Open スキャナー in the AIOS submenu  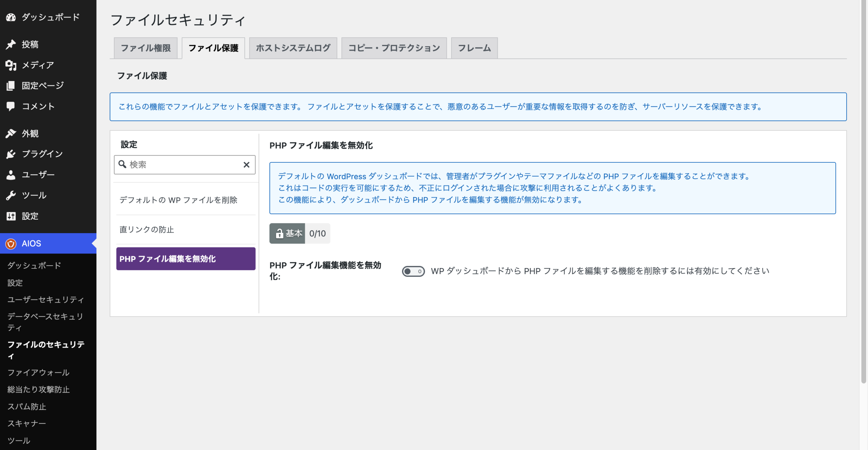(26, 424)
